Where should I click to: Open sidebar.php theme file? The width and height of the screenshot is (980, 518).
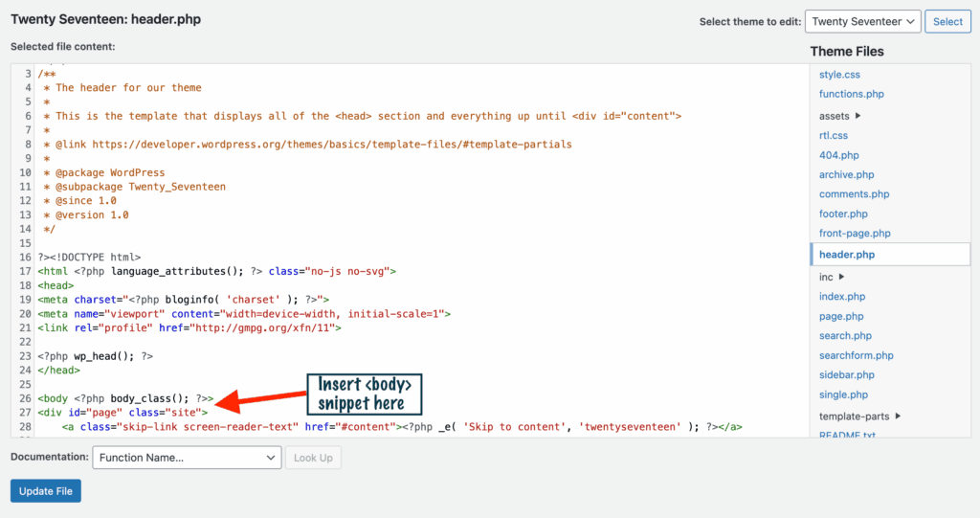846,374
